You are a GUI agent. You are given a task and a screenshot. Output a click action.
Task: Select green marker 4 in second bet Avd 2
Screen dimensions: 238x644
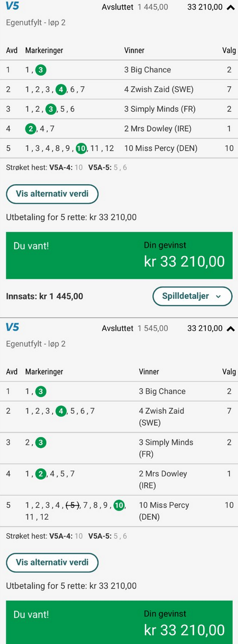pyautogui.click(x=61, y=411)
